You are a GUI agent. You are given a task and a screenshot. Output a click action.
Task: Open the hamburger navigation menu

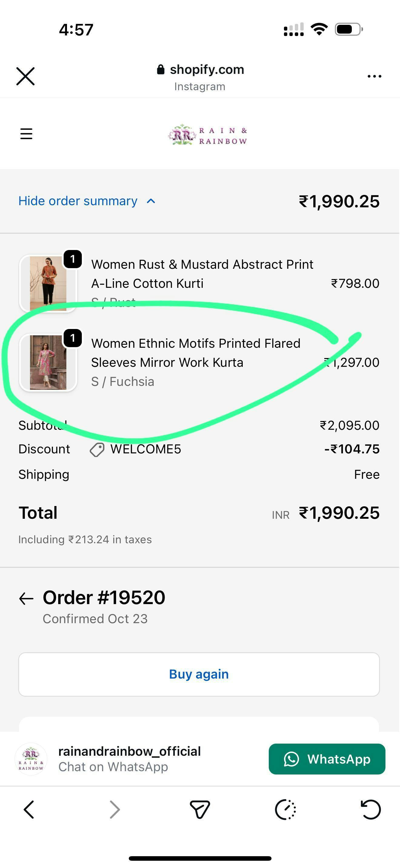tap(26, 134)
